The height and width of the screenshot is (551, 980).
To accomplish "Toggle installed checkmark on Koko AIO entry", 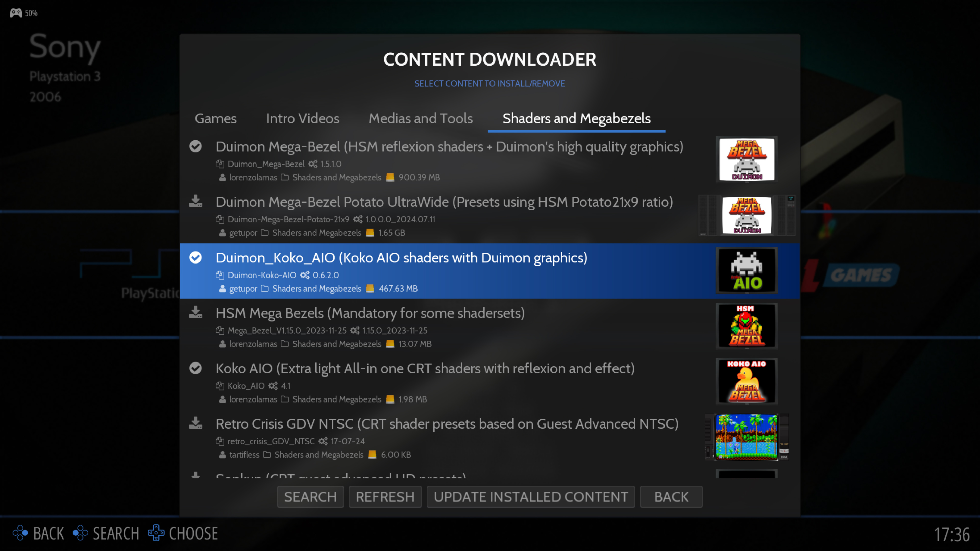I will [x=195, y=368].
